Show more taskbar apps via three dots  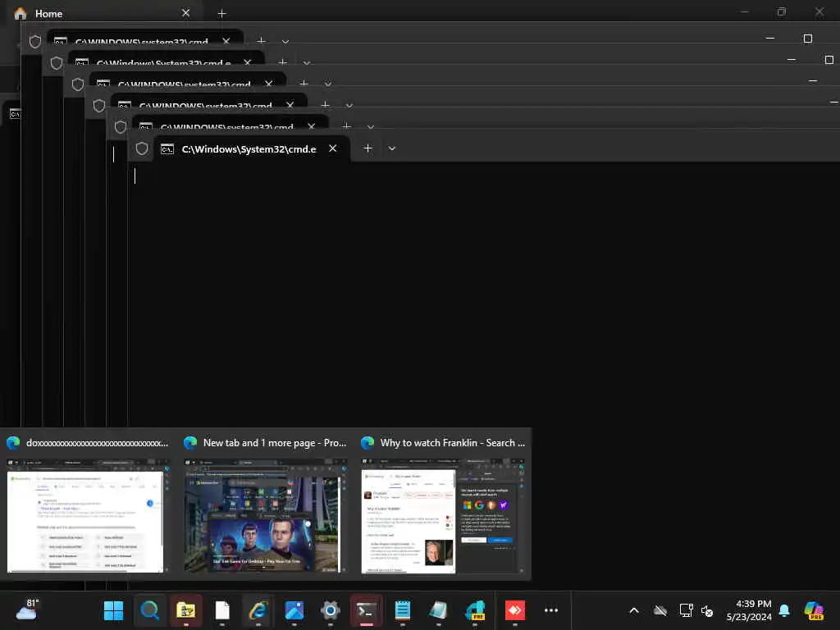551,610
